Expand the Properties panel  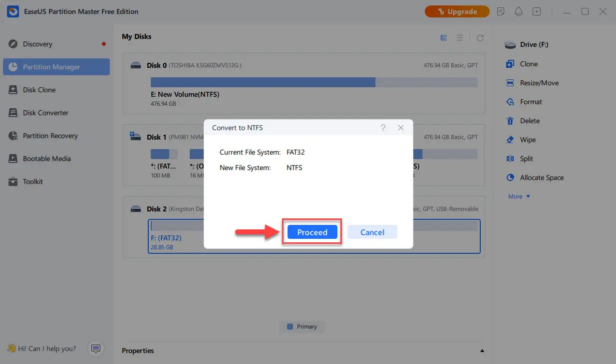point(482,351)
